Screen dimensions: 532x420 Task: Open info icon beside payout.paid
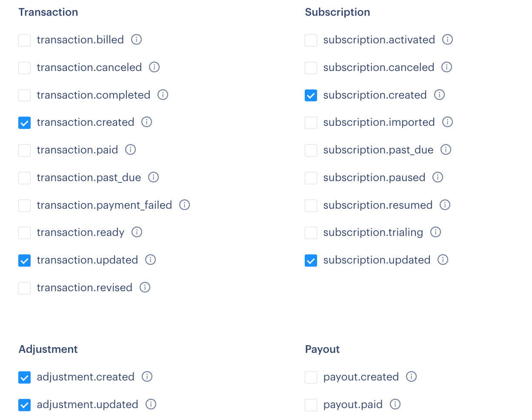click(395, 404)
